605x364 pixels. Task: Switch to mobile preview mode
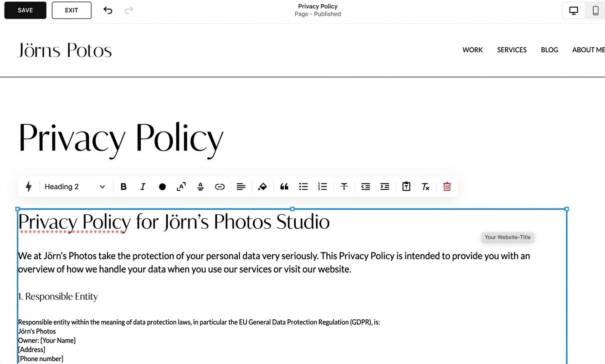click(595, 10)
